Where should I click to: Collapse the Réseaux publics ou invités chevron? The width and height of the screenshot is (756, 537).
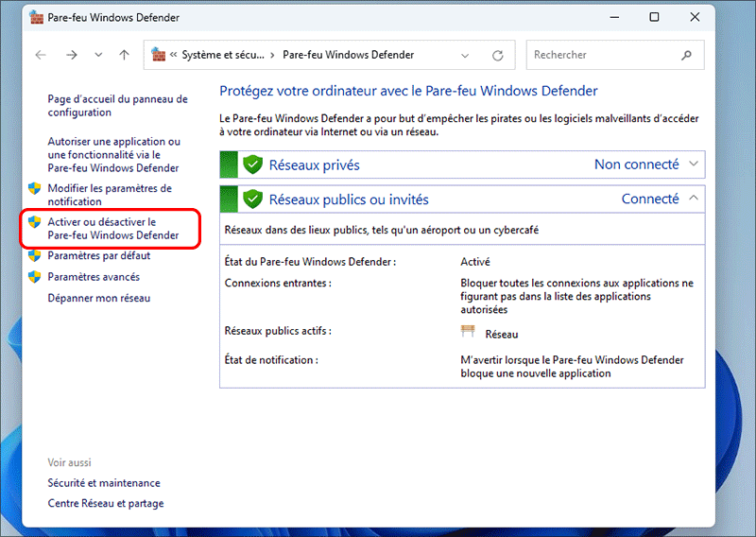click(x=694, y=198)
